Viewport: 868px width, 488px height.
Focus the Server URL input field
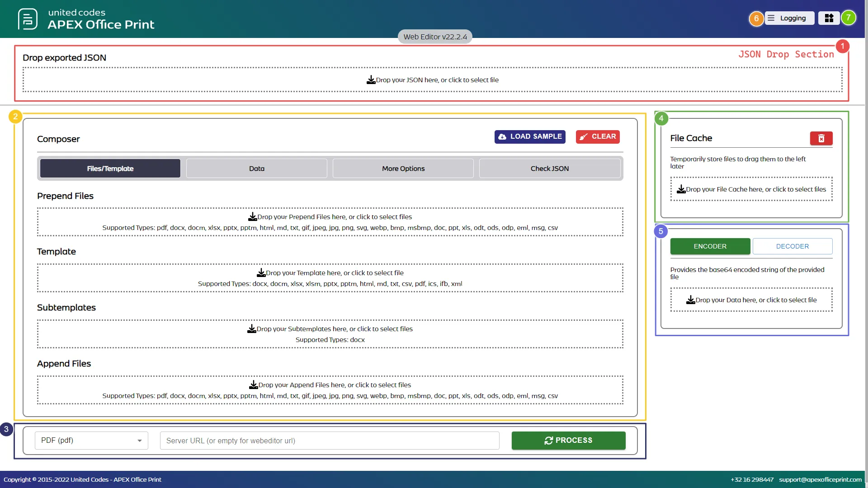click(330, 441)
